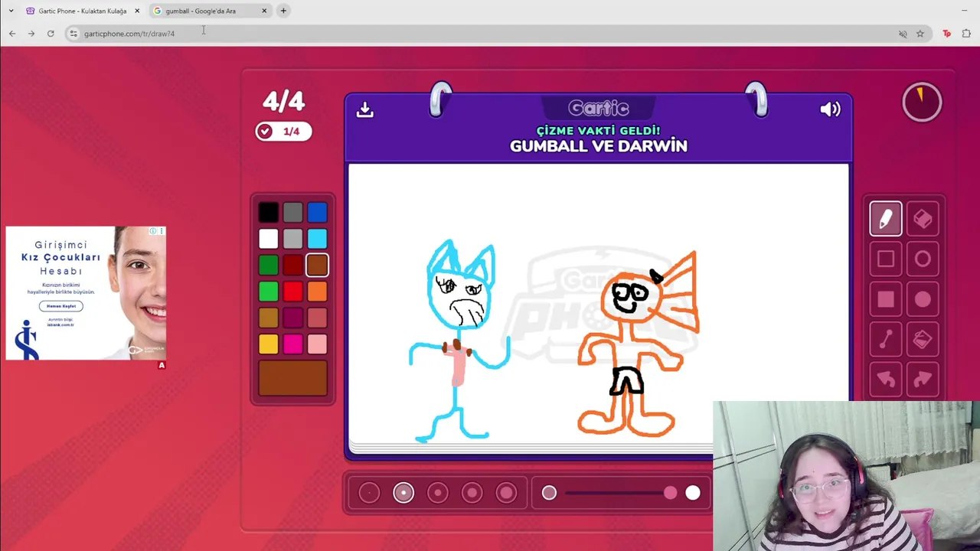Pick the orange color swatch
This screenshot has height=551, width=980.
pos(318,292)
